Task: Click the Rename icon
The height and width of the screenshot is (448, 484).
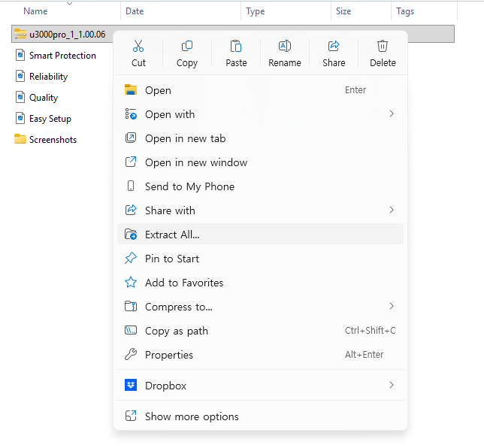Action: 285,46
